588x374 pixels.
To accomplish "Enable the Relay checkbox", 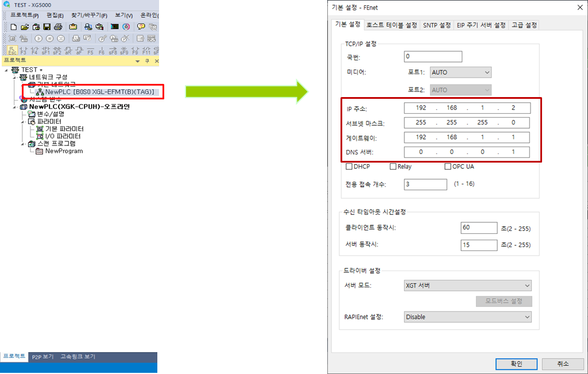I will (393, 166).
